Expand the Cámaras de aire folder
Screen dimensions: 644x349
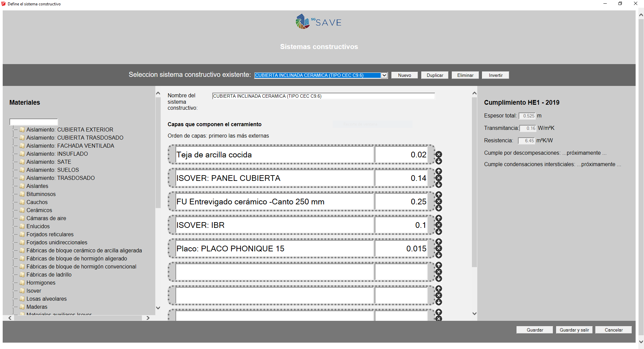(46, 218)
